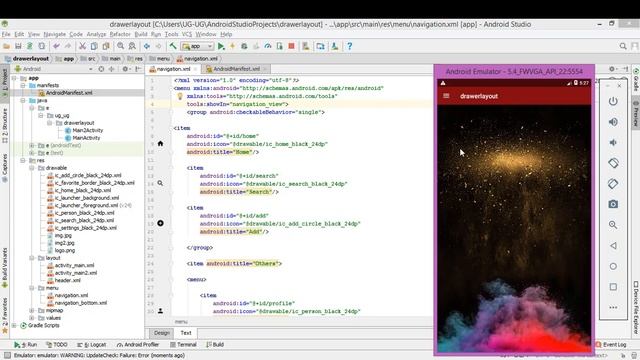Click the emulator Rotate Left icon
The image size is (640, 360).
click(613, 163)
